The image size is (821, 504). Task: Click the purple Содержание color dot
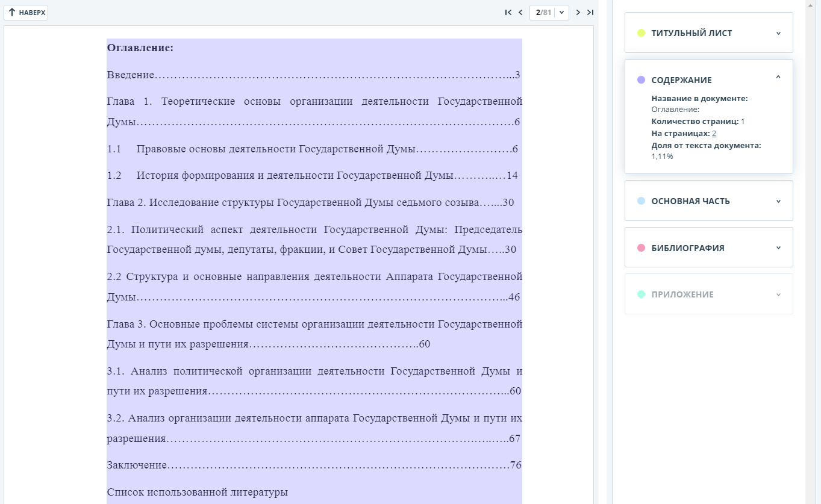(x=641, y=80)
